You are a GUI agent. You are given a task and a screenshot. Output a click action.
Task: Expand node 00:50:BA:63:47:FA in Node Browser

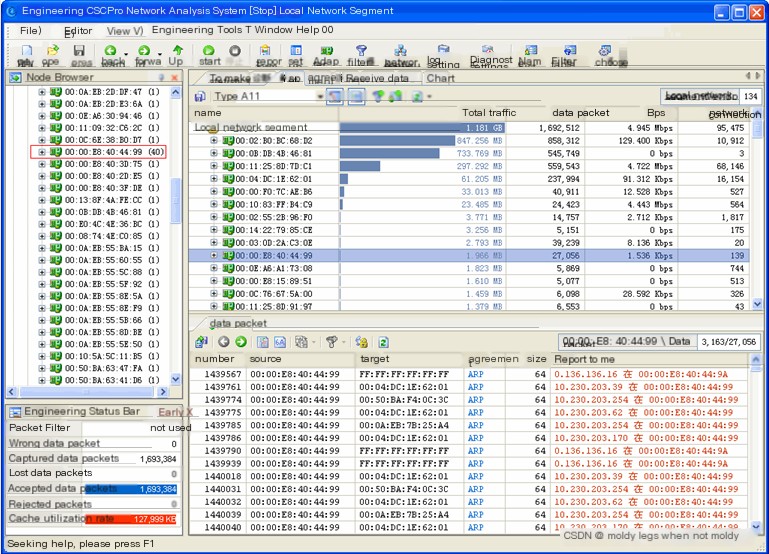(x=42, y=368)
